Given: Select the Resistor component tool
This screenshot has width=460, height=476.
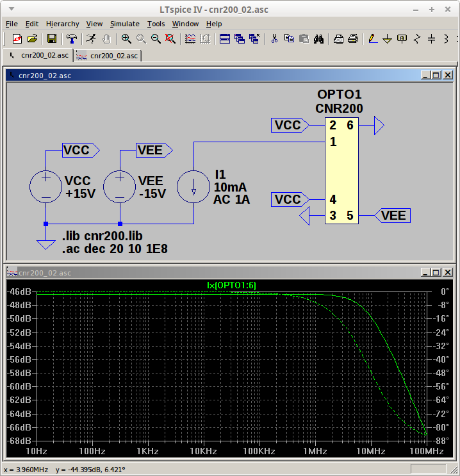Looking at the screenshot, I should tap(417, 39).
